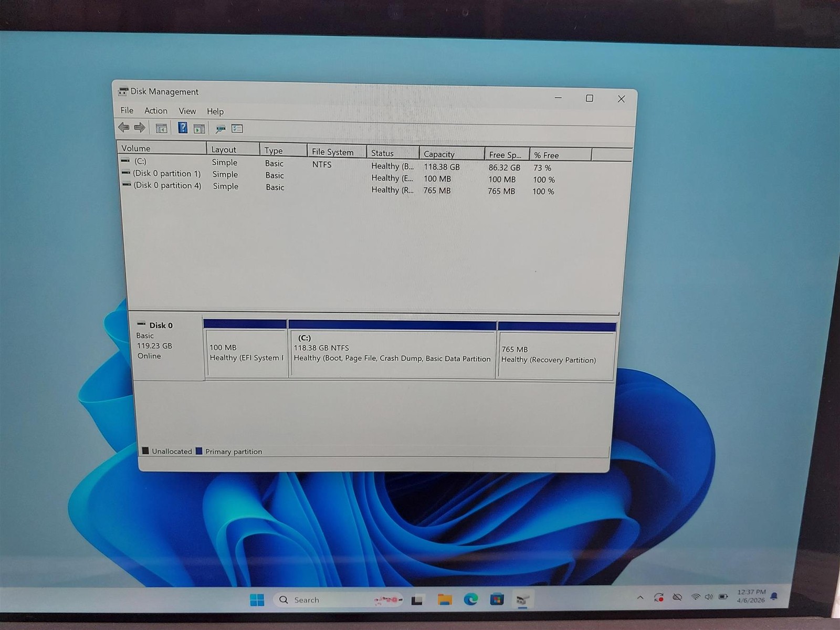Image resolution: width=840 pixels, height=630 pixels.
Task: Launch Microsoft Edge from the taskbar
Action: pos(471,599)
